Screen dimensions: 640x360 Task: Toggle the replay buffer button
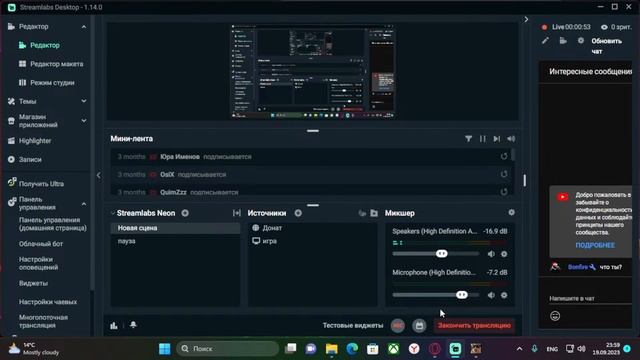pos(419,325)
